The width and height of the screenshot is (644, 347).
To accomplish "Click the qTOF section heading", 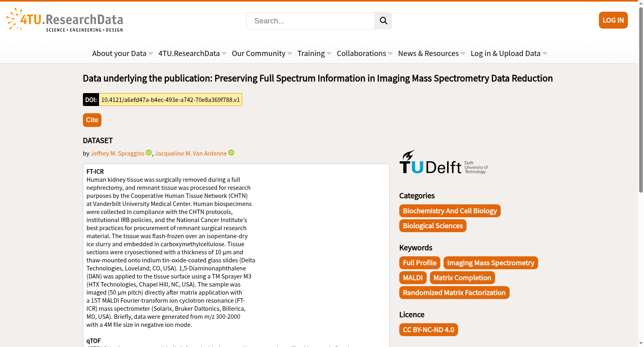I will tap(93, 341).
